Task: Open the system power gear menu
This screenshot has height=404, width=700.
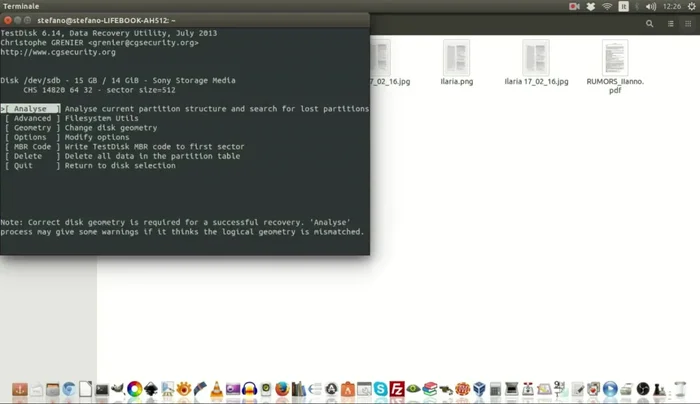Action: point(692,6)
